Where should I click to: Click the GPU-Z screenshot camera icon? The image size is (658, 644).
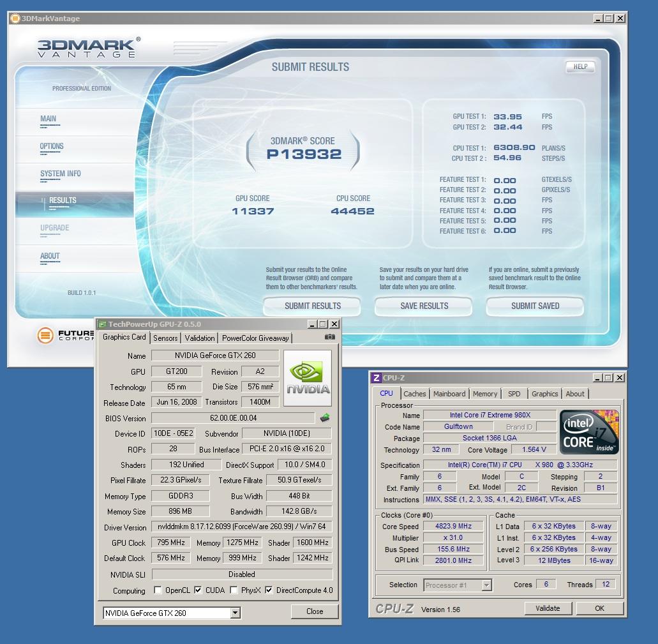click(x=330, y=337)
